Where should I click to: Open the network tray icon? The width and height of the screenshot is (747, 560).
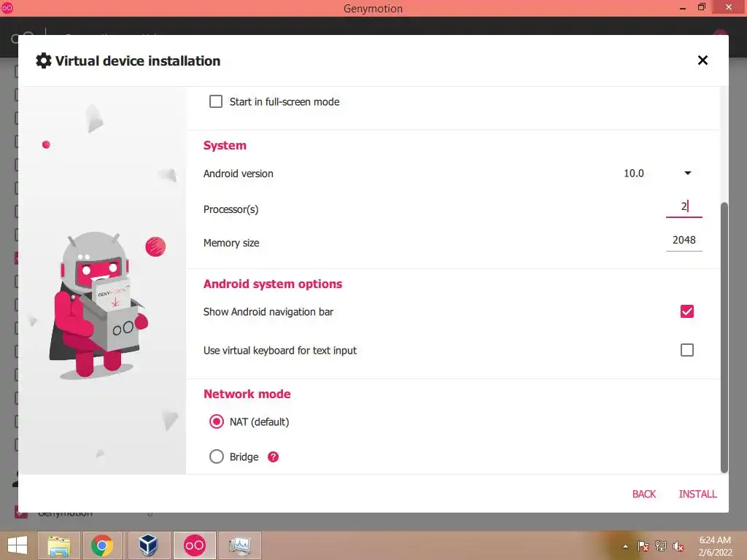[x=661, y=545]
